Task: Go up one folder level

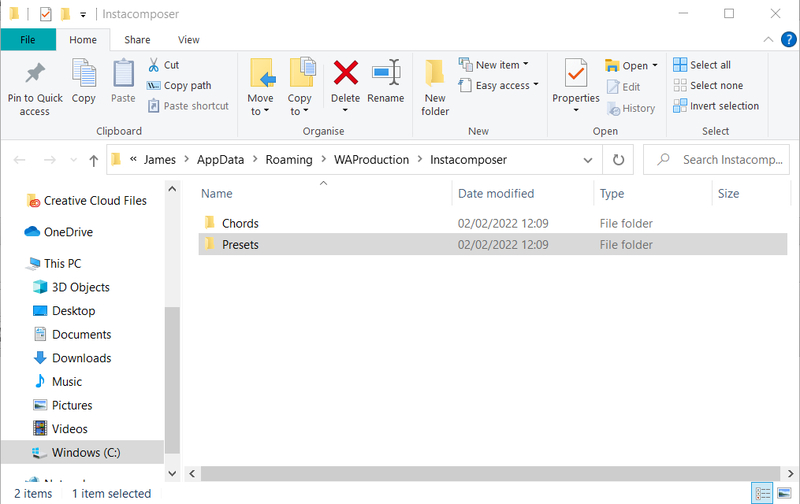Action: [x=93, y=160]
